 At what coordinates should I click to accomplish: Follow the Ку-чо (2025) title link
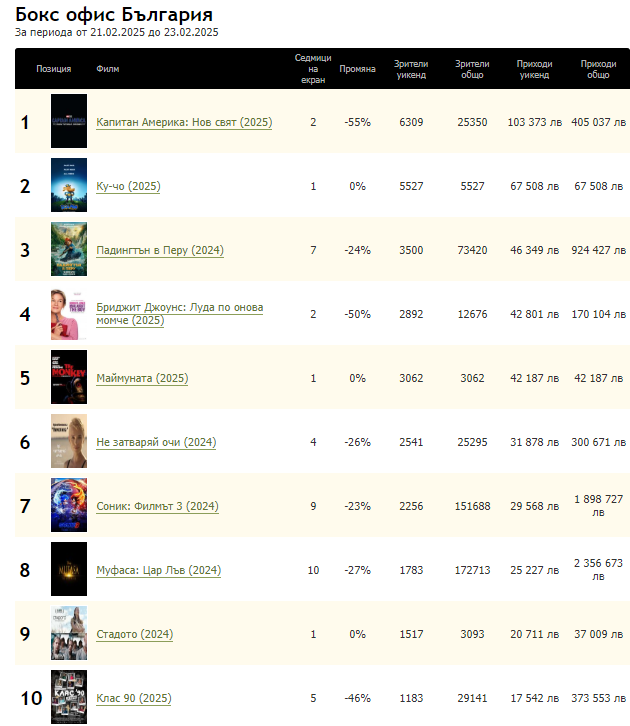[x=128, y=186]
